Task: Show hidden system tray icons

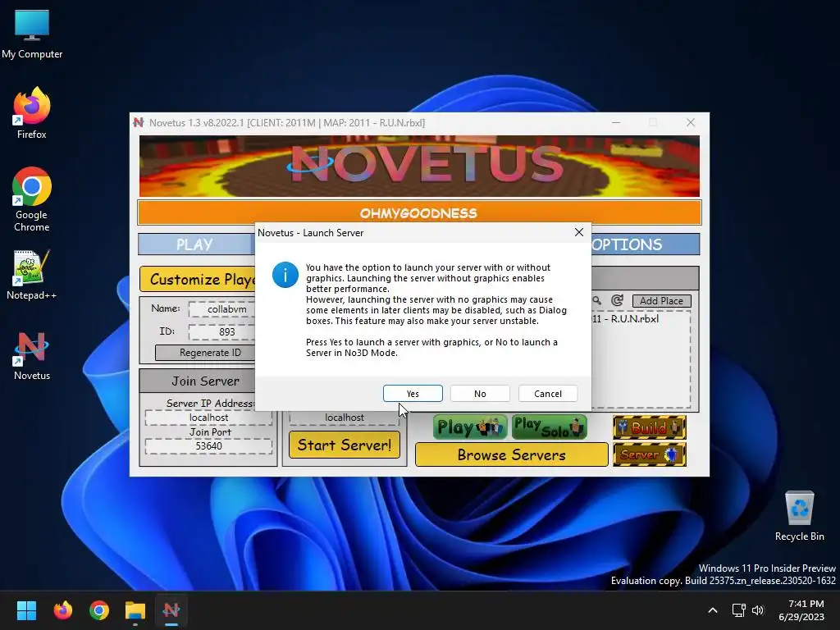Action: [x=713, y=610]
